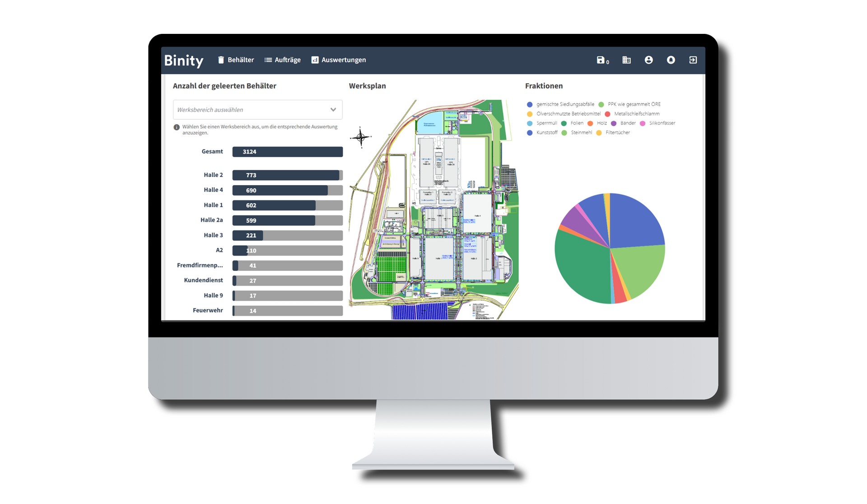The height and width of the screenshot is (504, 867).
Task: Open the company building icon
Action: 626,60
